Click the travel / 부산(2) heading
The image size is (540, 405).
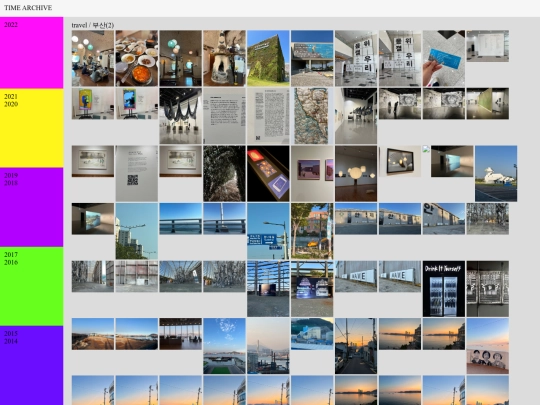pyautogui.click(x=93, y=25)
